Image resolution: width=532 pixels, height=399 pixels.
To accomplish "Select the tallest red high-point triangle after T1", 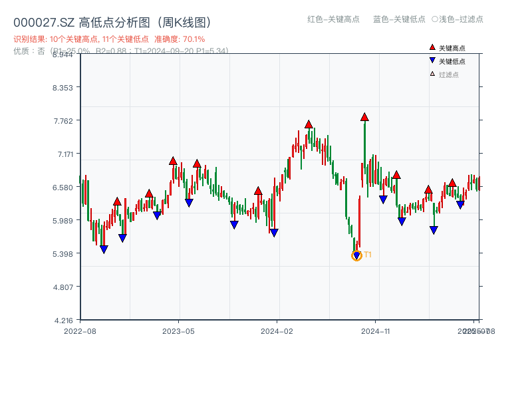I will pos(364,117).
